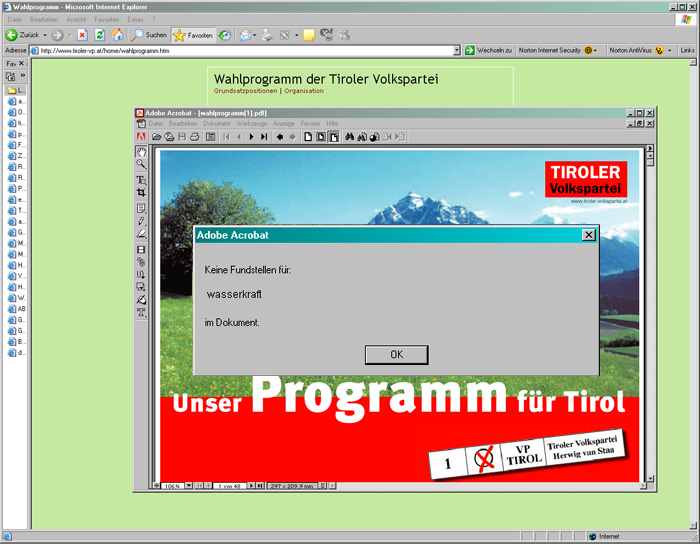Select the Hand tool in Acrobat
The height and width of the screenshot is (544, 700).
[141, 151]
